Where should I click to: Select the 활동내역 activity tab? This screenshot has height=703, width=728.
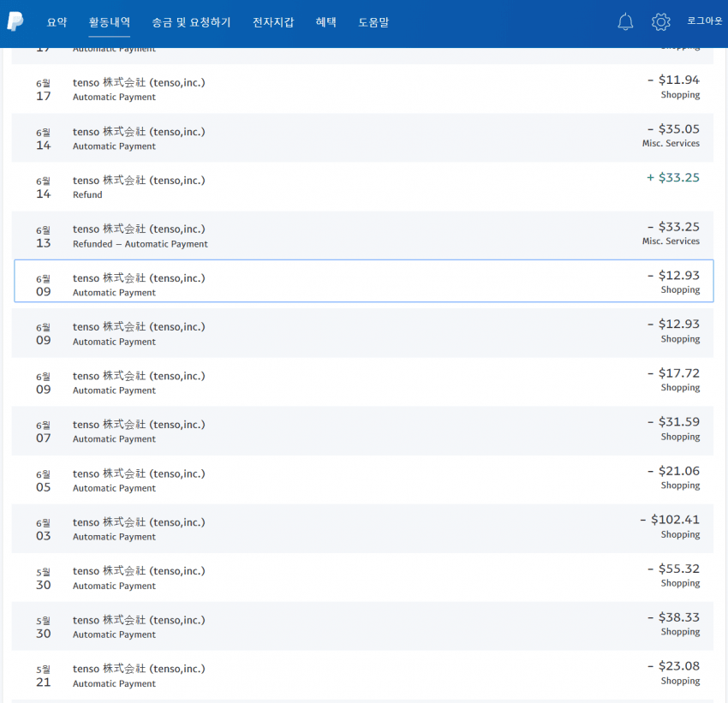[x=109, y=21]
